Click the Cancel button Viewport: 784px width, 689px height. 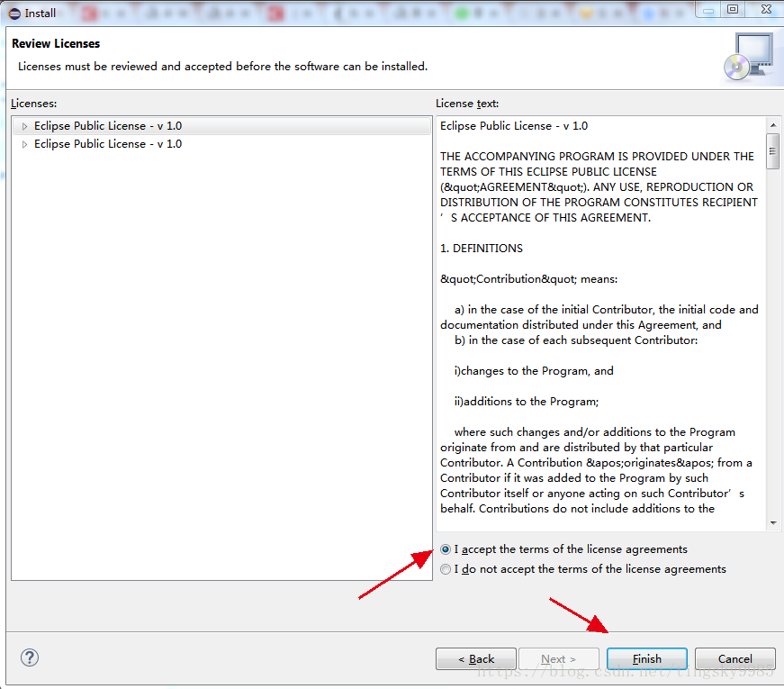click(x=735, y=658)
